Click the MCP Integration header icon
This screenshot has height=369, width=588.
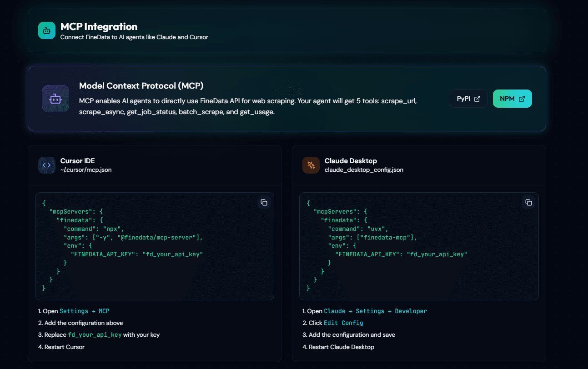pos(46,30)
